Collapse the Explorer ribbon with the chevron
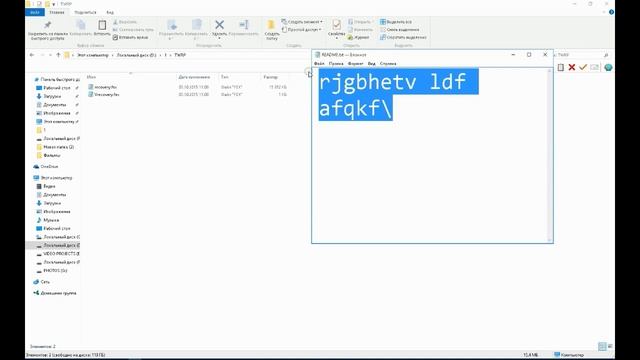The width and height of the screenshot is (640, 360). click(604, 12)
